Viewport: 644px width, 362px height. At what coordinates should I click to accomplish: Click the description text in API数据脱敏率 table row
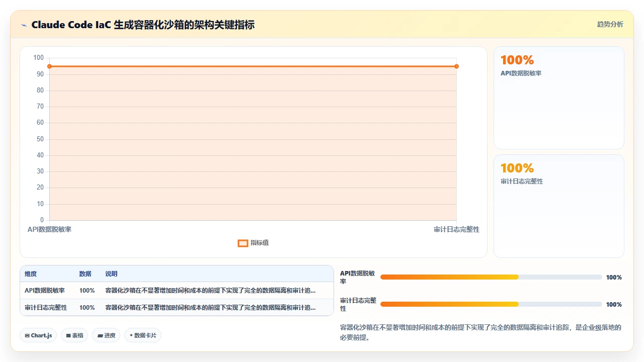click(x=210, y=291)
